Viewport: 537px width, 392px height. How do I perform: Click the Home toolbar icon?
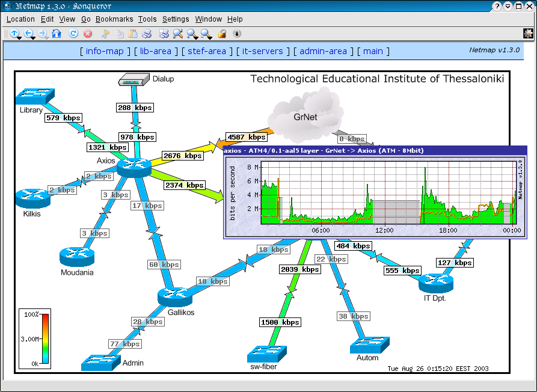pyautogui.click(x=57, y=34)
